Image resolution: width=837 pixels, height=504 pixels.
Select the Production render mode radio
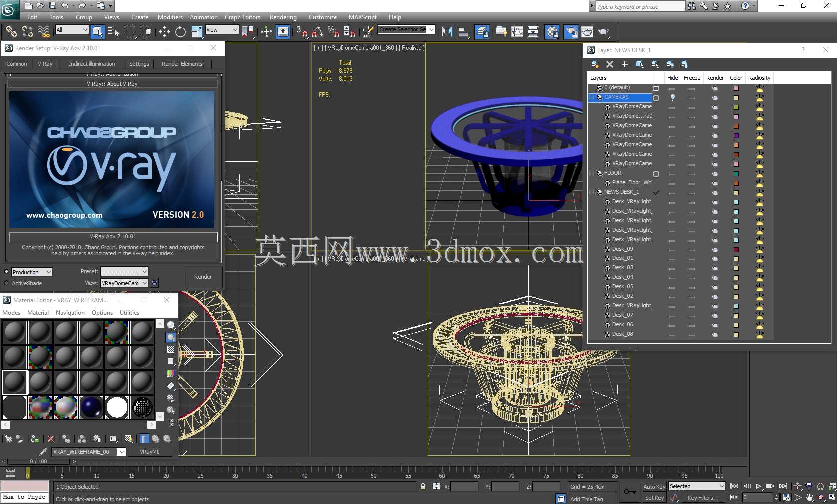6,272
